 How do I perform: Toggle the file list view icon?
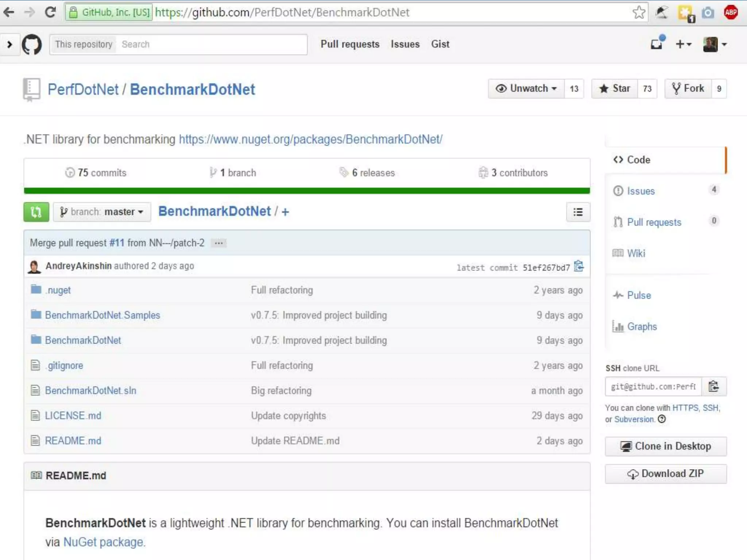(578, 212)
